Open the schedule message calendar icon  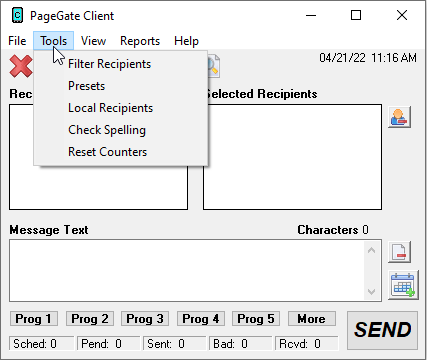(x=403, y=285)
